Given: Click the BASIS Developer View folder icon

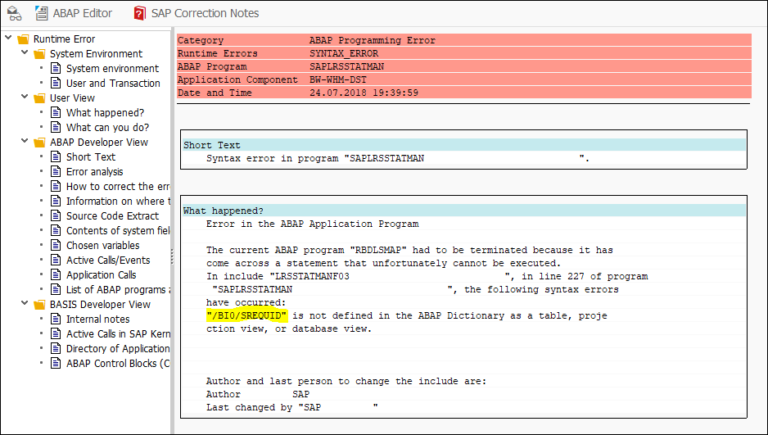Looking at the screenshot, I should click(x=39, y=304).
